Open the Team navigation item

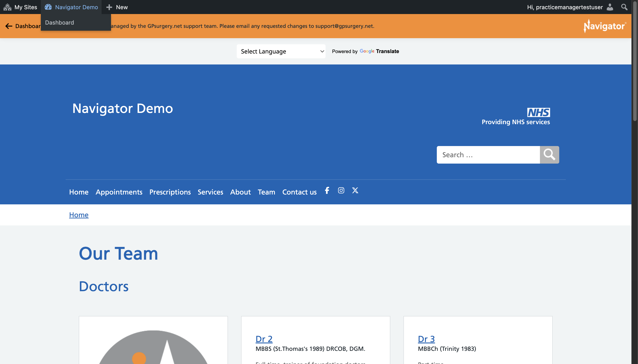[266, 192]
